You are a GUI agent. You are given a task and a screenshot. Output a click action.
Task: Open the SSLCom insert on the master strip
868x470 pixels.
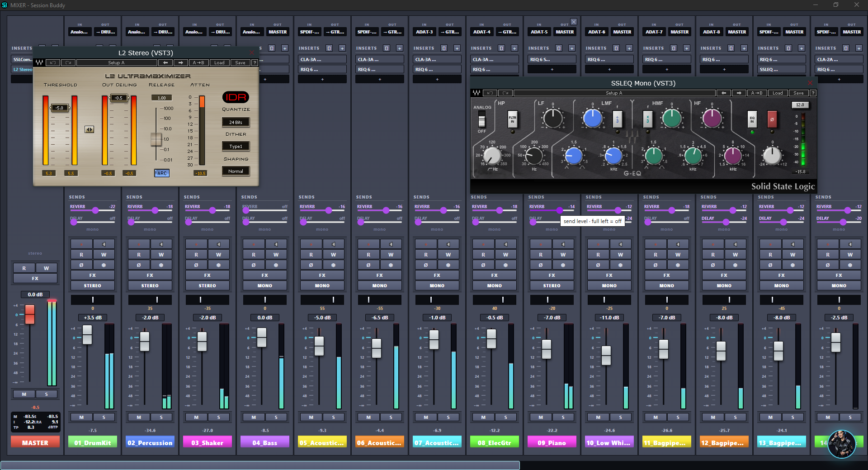(x=22, y=59)
